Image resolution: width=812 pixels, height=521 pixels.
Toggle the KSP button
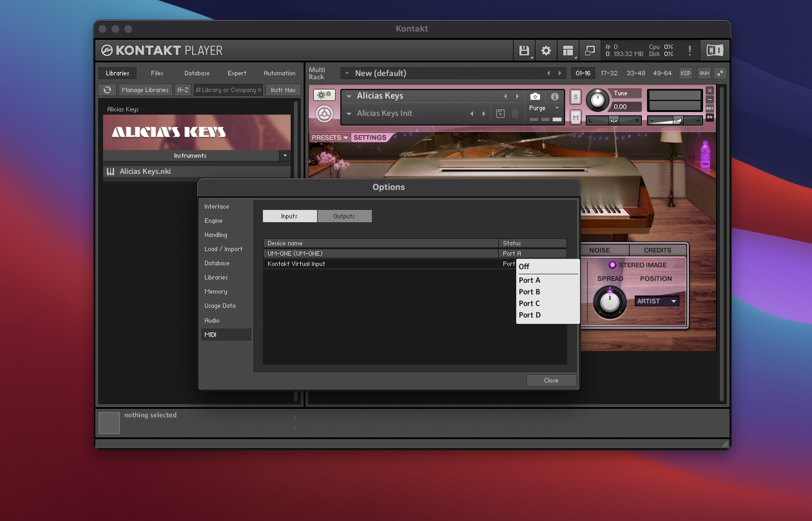(685, 73)
